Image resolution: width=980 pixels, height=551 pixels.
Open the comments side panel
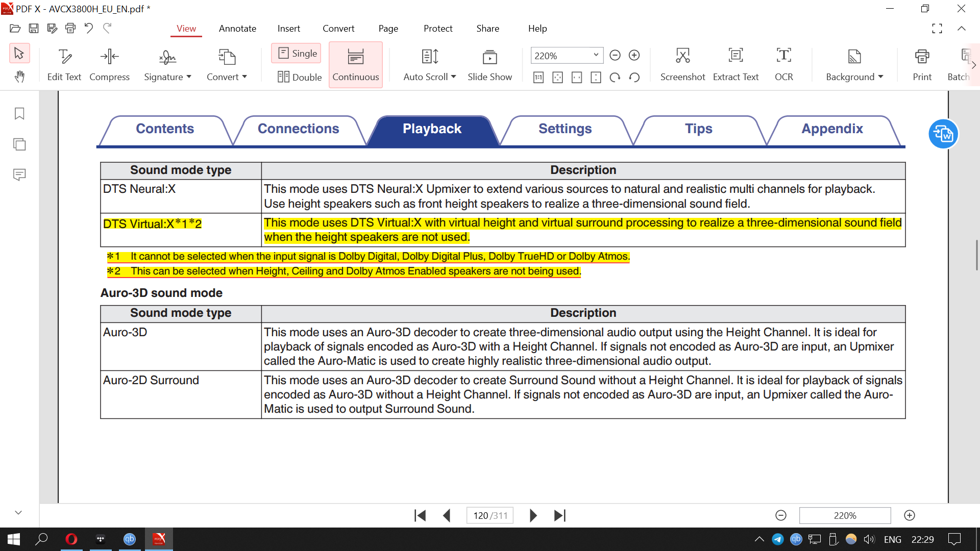[x=19, y=175]
